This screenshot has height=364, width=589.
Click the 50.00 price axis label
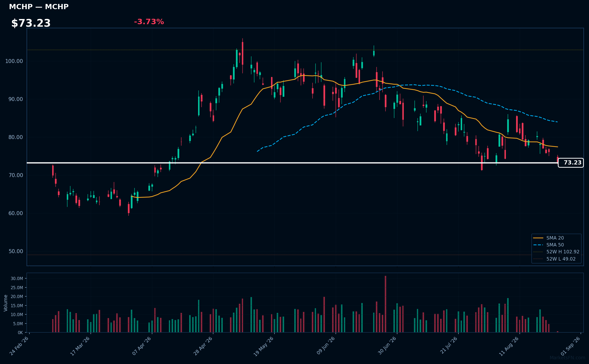(x=16, y=251)
